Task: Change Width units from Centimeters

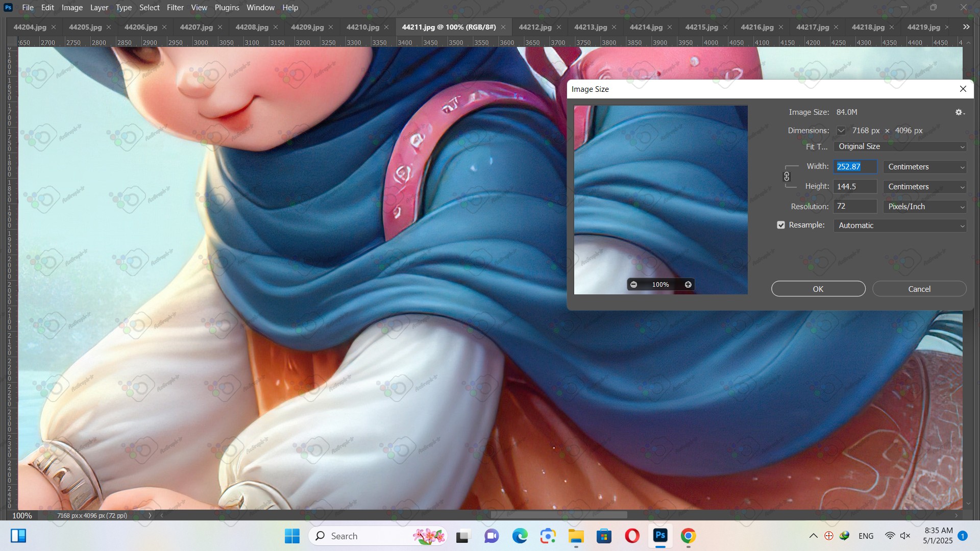Action: click(925, 167)
